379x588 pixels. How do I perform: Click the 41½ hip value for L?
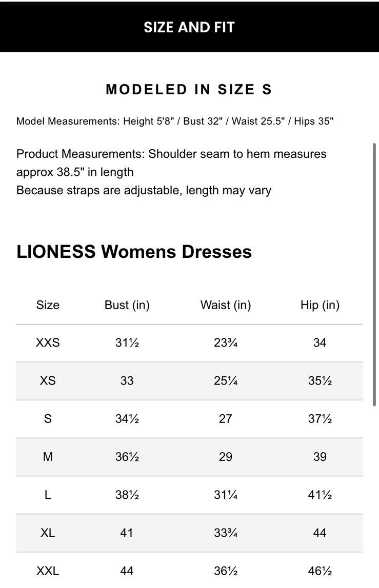320,495
